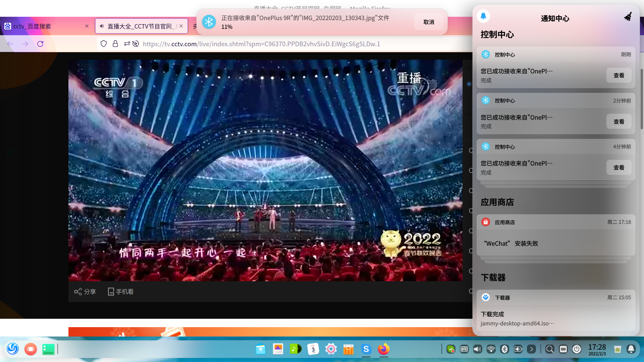Screen dimensions: 644x362
Task: Reload the CCTV live page
Action: coord(40,44)
